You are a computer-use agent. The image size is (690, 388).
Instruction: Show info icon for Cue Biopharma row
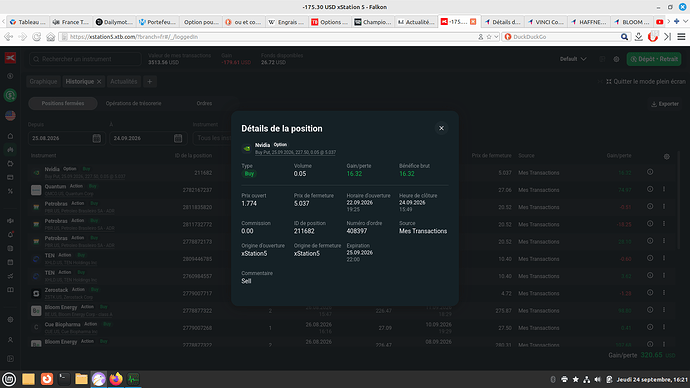coord(650,327)
